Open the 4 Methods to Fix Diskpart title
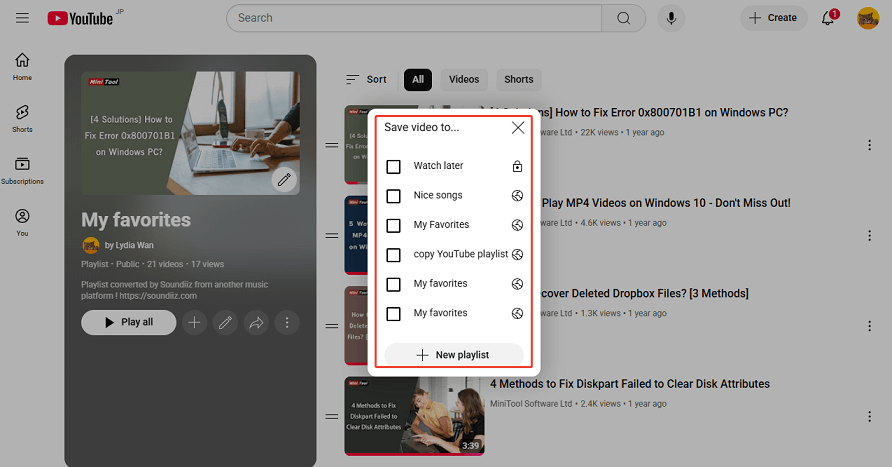The image size is (892, 467). tap(630, 384)
